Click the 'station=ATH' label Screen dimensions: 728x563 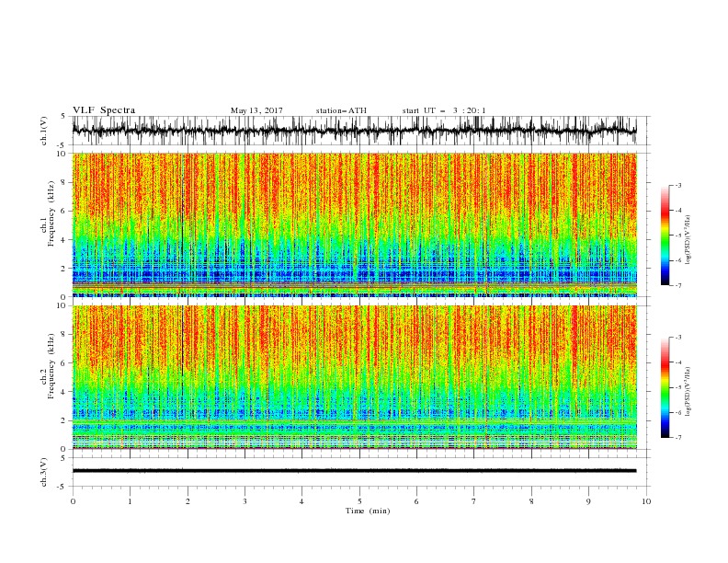click(341, 110)
